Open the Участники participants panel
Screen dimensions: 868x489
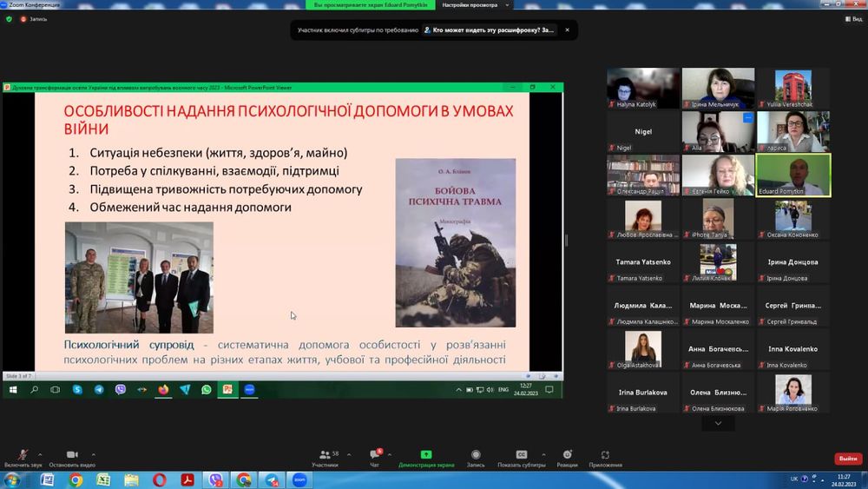325,457
